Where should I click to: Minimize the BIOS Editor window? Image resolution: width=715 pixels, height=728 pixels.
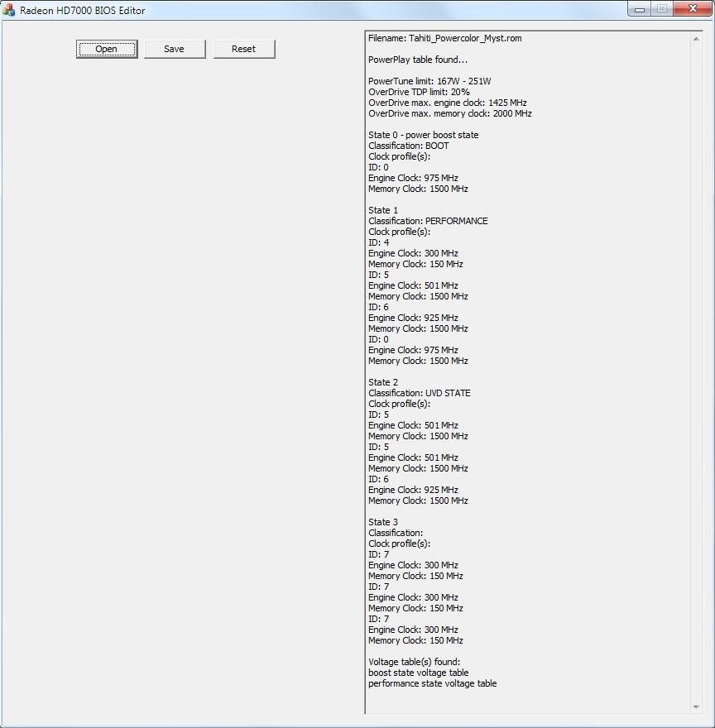(x=639, y=9)
